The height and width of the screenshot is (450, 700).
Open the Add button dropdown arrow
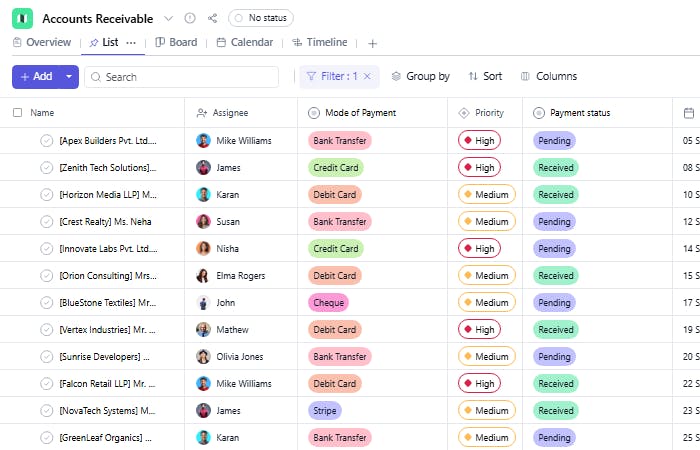tap(69, 77)
